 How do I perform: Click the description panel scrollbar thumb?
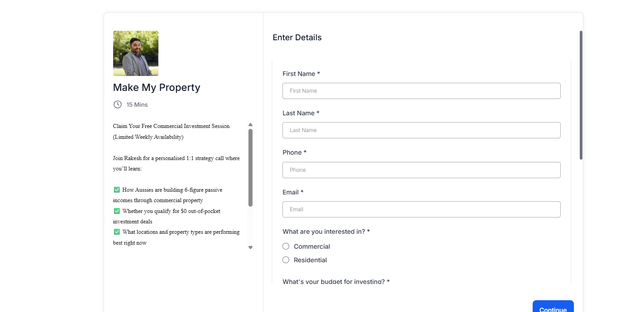(x=250, y=167)
